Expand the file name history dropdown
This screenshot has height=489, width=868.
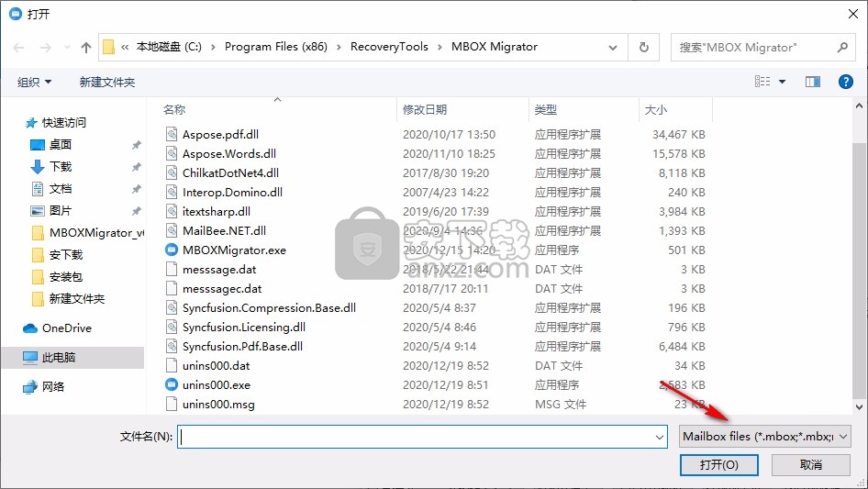[660, 437]
